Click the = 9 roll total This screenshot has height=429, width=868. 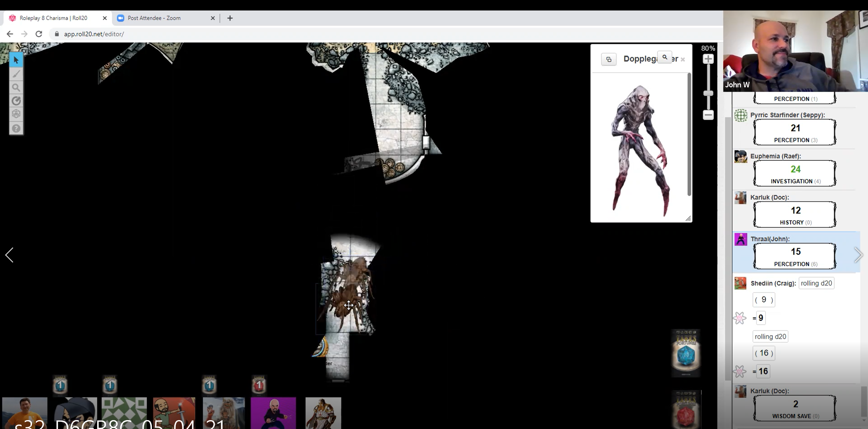(761, 318)
